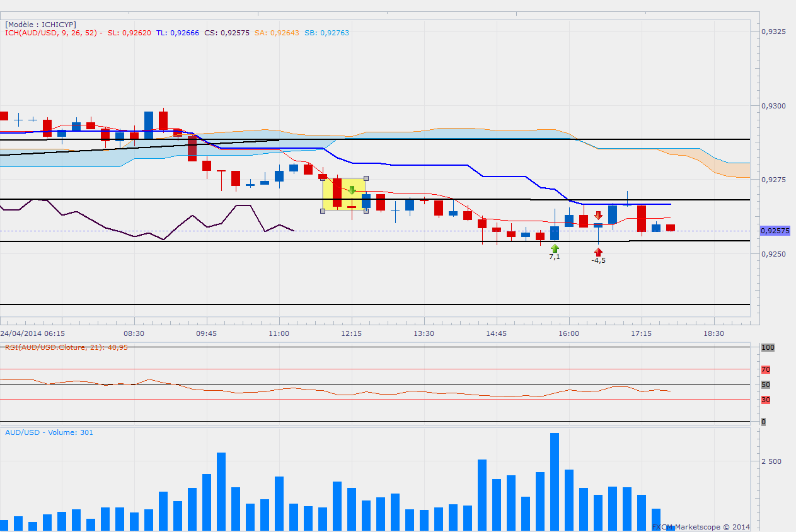Click the SA: 0,92643 value
This screenshot has height=532, width=796.
(x=277, y=33)
